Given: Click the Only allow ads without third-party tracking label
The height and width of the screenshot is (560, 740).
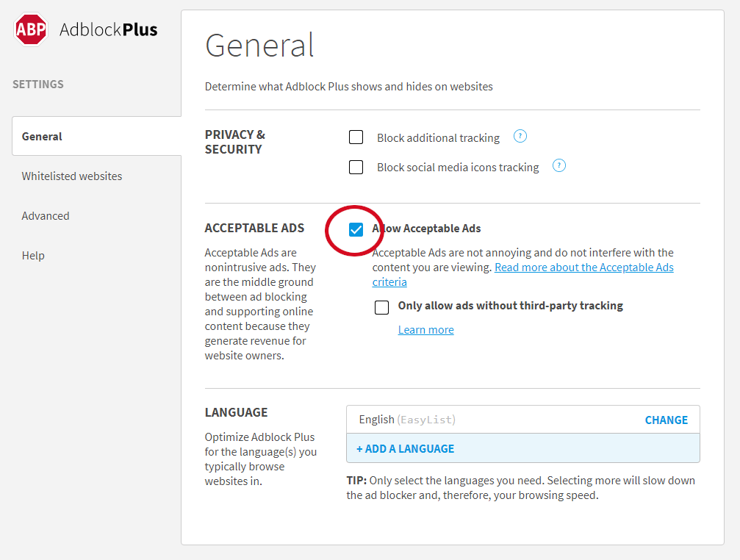Looking at the screenshot, I should point(511,306).
